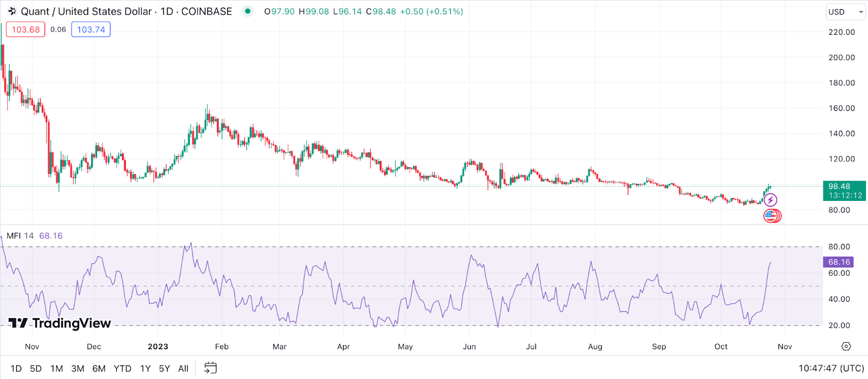
Task: Click the change value +0.50 (+0.51%)
Action: tap(431, 11)
